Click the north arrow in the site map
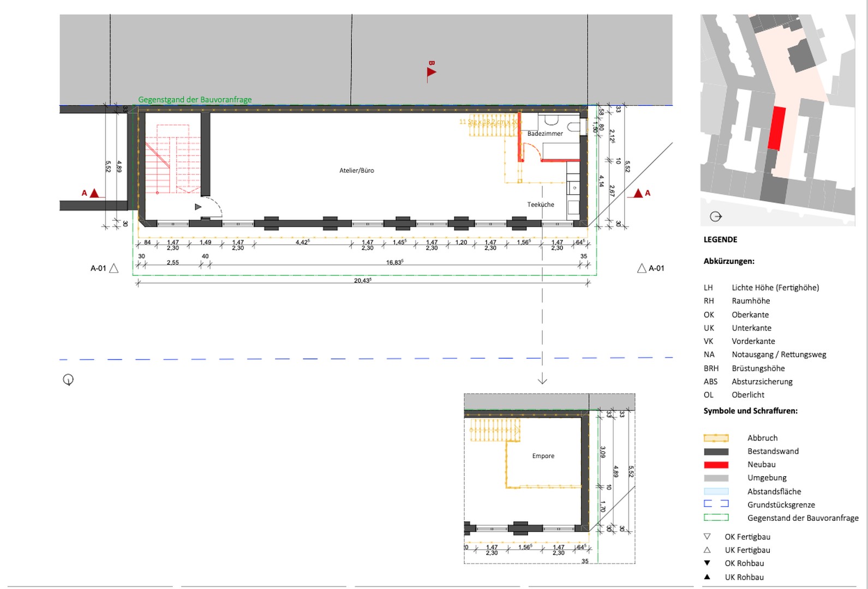The height and width of the screenshot is (589, 868). 716,217
